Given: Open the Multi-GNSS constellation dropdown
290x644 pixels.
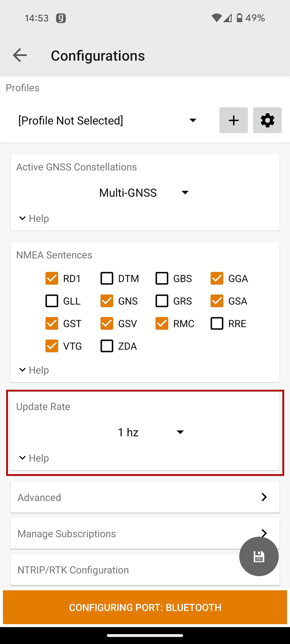Looking at the screenshot, I should (x=144, y=193).
